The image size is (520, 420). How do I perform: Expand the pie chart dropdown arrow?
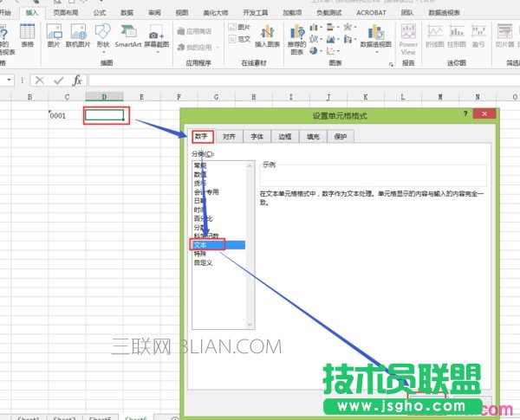point(321,51)
